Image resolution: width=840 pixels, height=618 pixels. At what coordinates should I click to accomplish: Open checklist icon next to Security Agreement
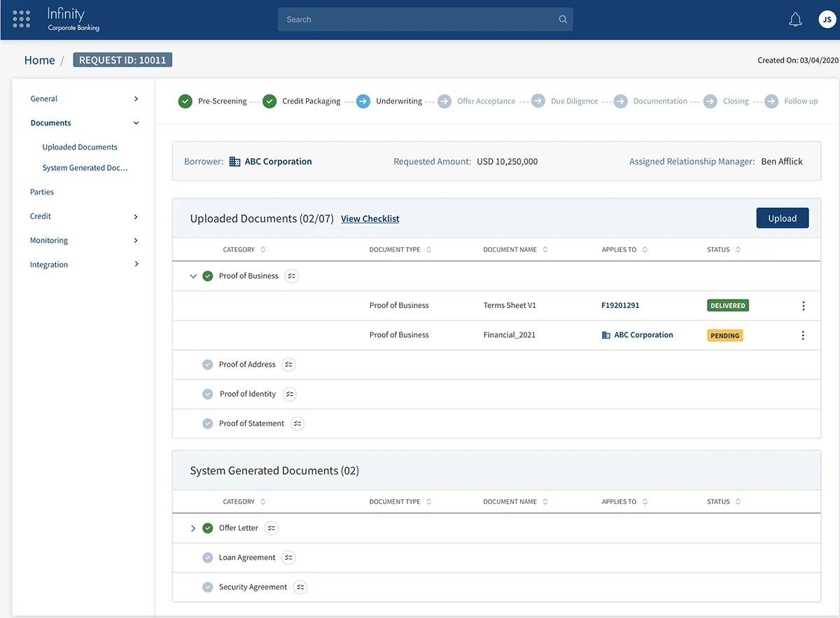point(300,587)
